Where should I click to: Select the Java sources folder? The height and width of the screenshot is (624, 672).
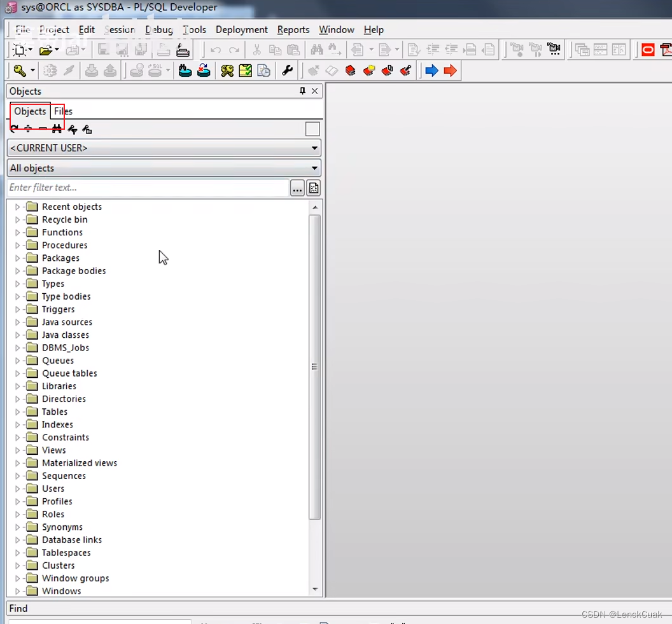(67, 322)
